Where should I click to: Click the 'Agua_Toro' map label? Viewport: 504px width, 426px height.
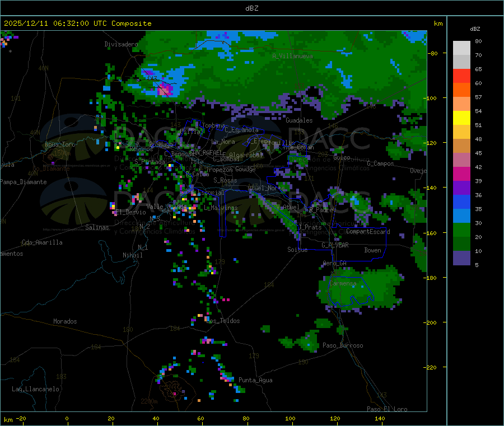60,144
